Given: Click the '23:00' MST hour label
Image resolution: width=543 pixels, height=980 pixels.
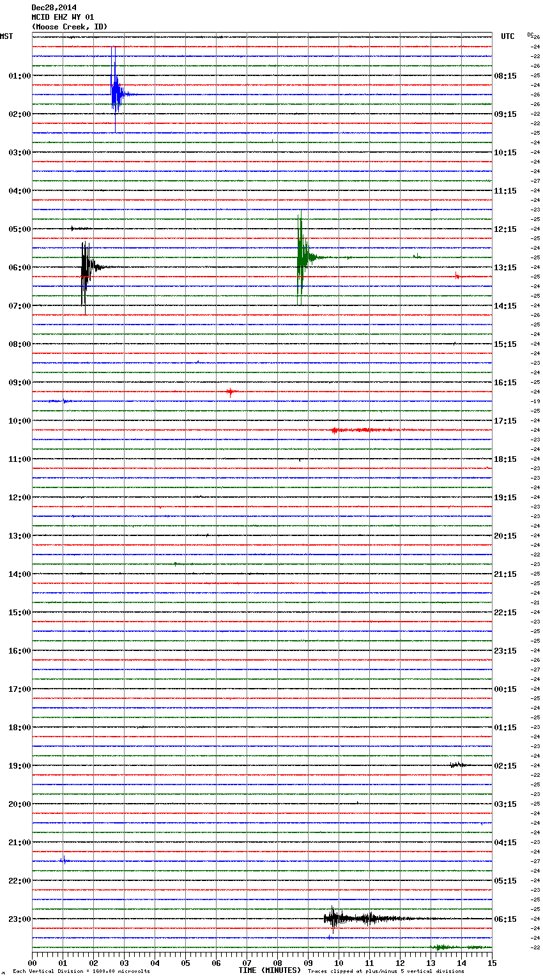Looking at the screenshot, I should tap(20, 919).
